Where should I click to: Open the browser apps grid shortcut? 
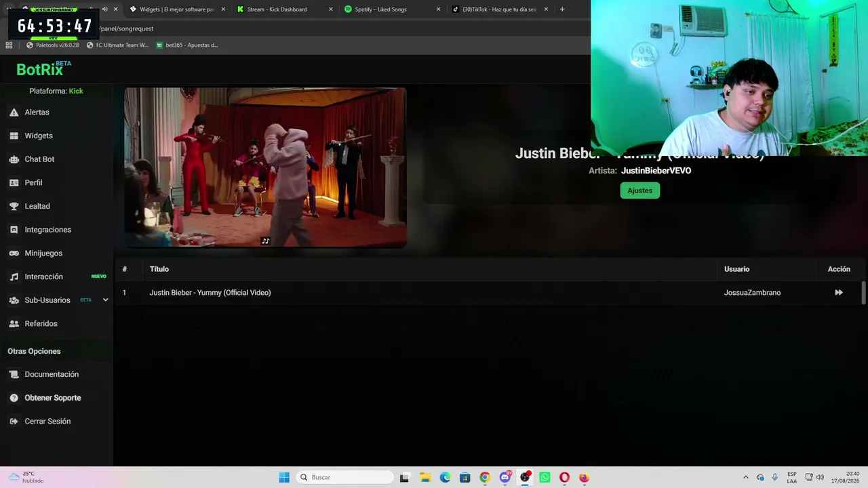(9, 45)
